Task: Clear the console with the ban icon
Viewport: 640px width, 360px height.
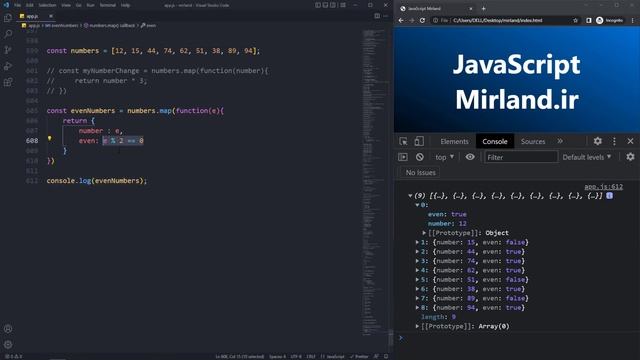Action: point(420,157)
